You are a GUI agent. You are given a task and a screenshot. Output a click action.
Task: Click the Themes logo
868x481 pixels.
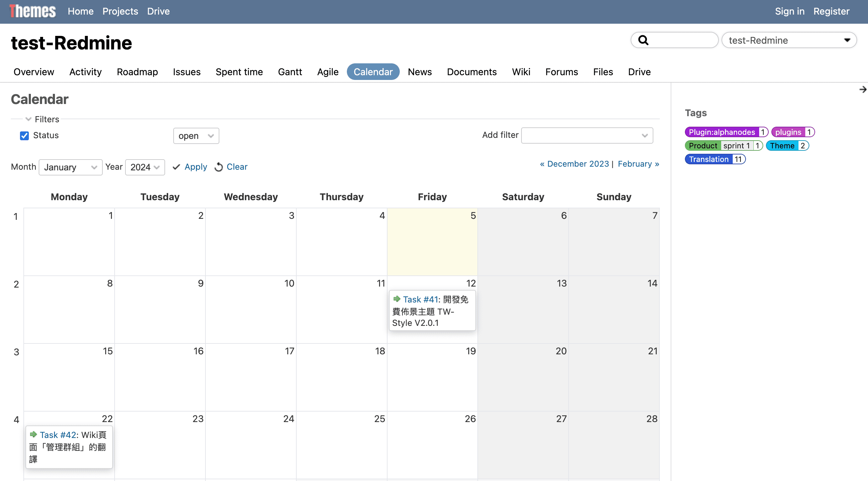coord(33,11)
